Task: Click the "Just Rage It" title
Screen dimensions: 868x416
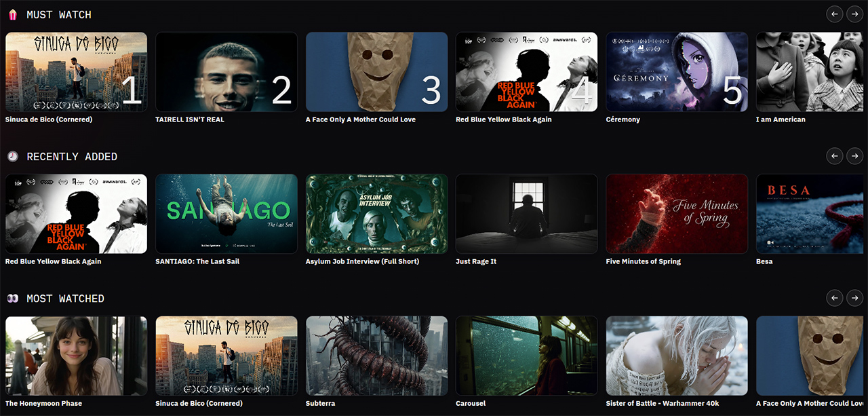Action: click(476, 261)
